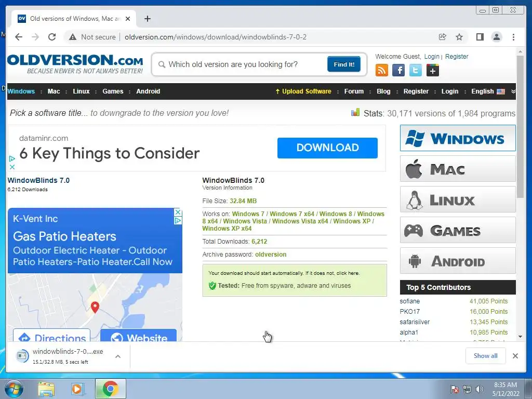Click the clock showing 8:35 AM
The height and width of the screenshot is (399, 532).
click(505, 385)
